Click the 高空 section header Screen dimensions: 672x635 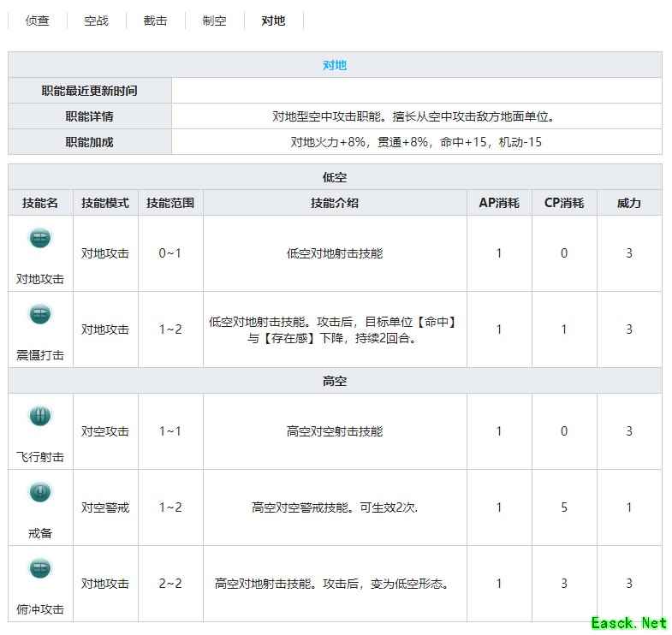pos(335,380)
